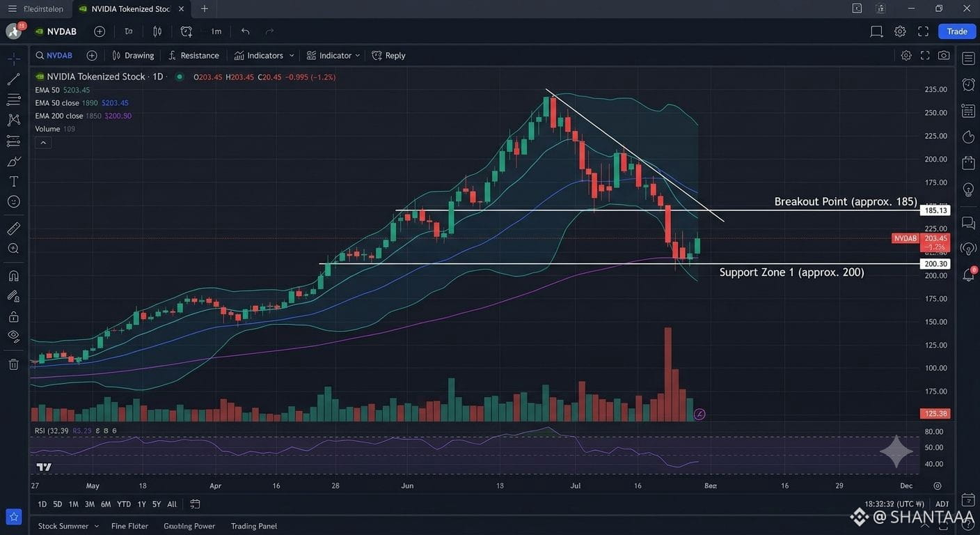980x535 pixels.
Task: Expand the Stock Sumvner tab chevron
Action: [97, 526]
